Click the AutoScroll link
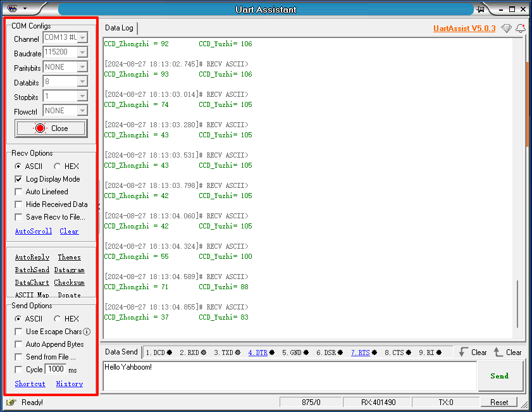The width and height of the screenshot is (532, 412). [x=34, y=231]
